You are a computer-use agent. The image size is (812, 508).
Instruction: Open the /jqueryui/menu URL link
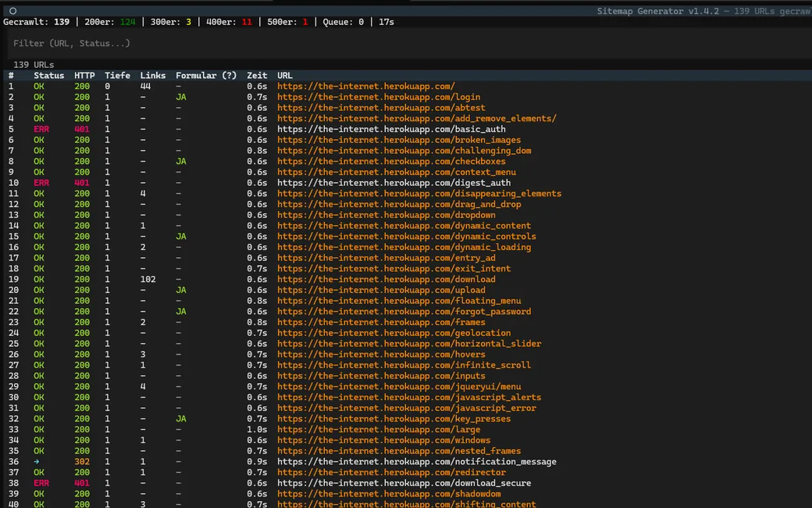pyautogui.click(x=399, y=386)
